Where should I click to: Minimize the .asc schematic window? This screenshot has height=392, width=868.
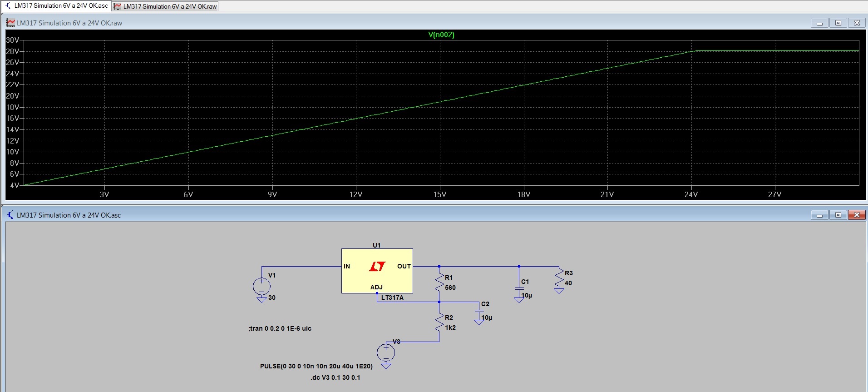[819, 215]
